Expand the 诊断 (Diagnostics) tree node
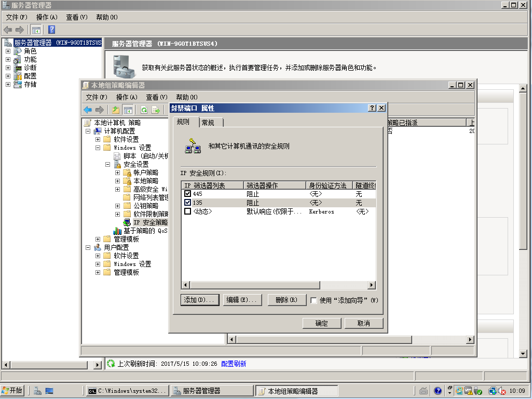The height and width of the screenshot is (399, 532). [8, 68]
